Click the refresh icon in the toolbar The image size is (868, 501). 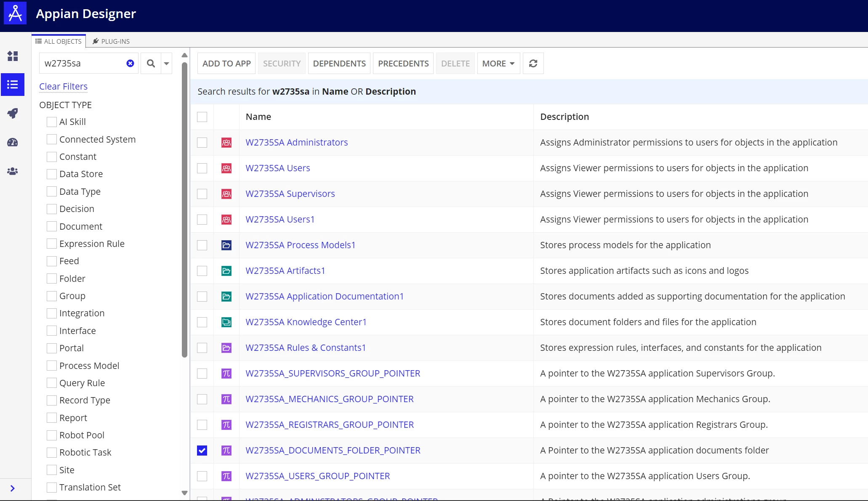[x=533, y=64]
